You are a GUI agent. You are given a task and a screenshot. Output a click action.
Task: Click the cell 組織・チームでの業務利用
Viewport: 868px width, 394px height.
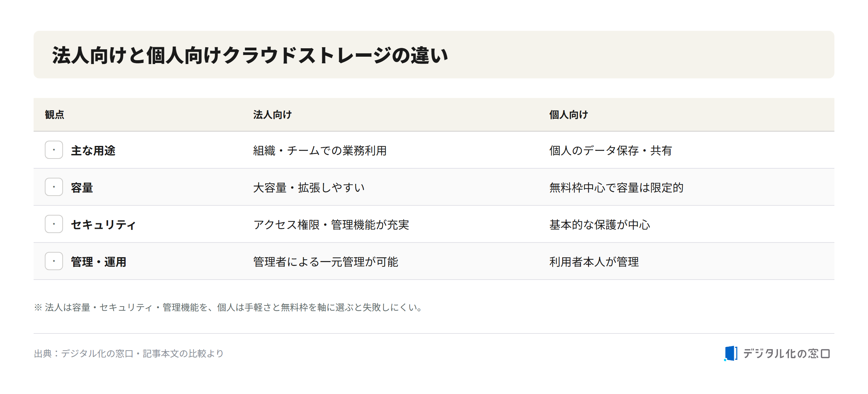click(320, 150)
